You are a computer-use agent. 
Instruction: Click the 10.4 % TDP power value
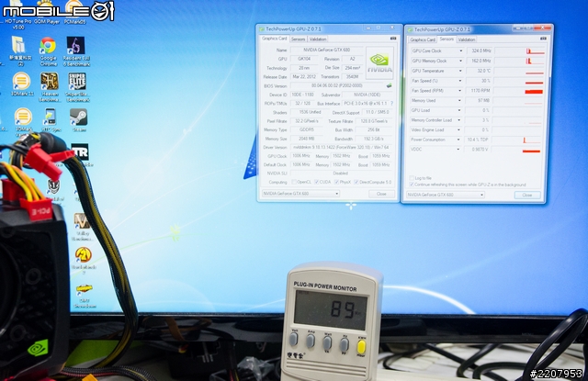[x=477, y=140]
